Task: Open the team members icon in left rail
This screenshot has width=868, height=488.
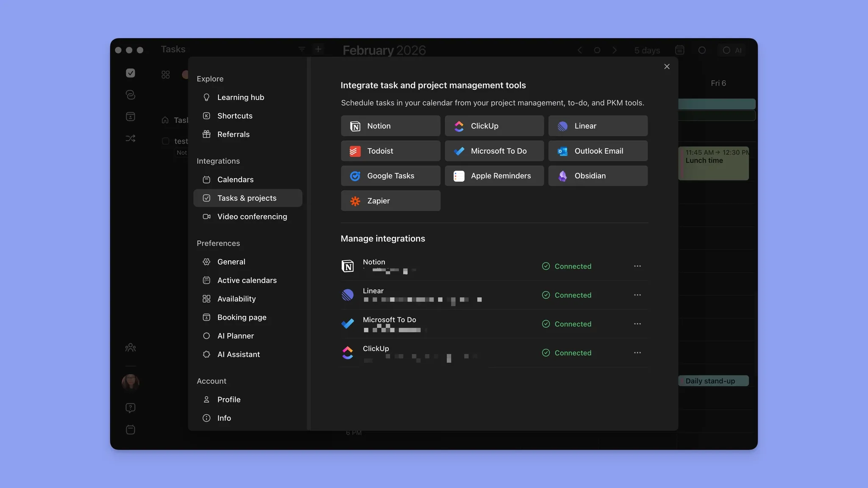Action: (x=131, y=348)
